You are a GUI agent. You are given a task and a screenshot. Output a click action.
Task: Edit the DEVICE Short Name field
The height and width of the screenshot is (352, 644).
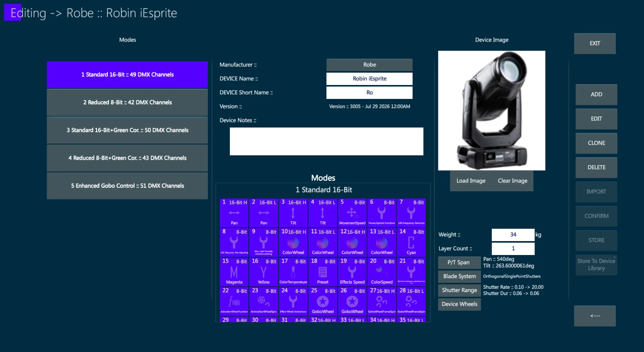369,93
